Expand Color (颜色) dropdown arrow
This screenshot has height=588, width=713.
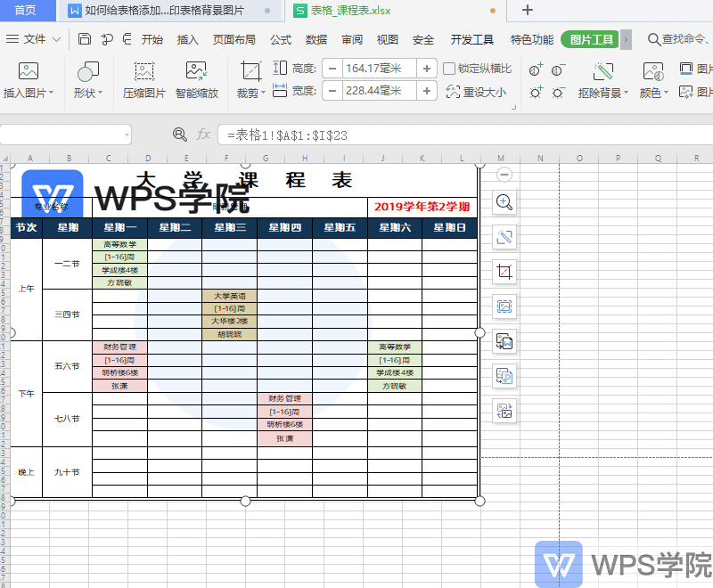[x=666, y=94]
